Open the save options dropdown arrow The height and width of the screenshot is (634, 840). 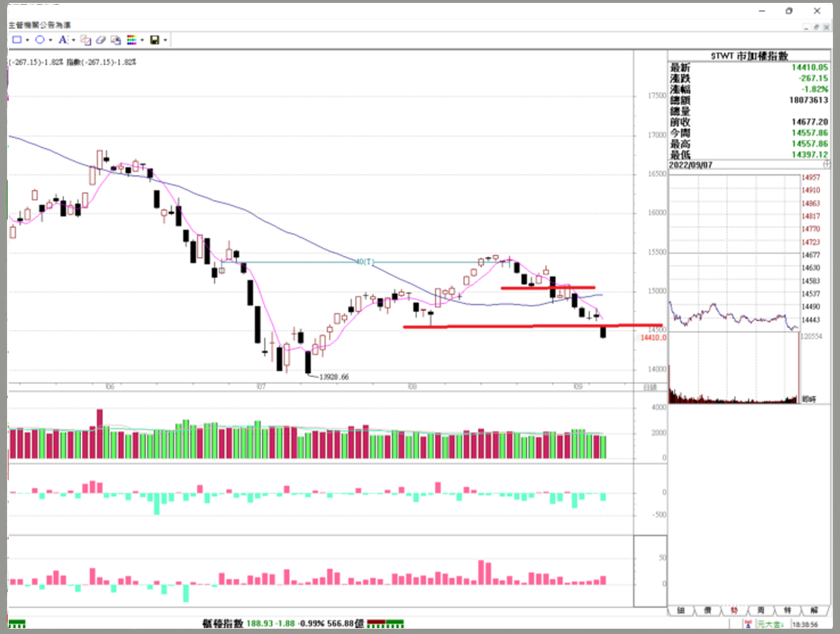pyautogui.click(x=165, y=40)
